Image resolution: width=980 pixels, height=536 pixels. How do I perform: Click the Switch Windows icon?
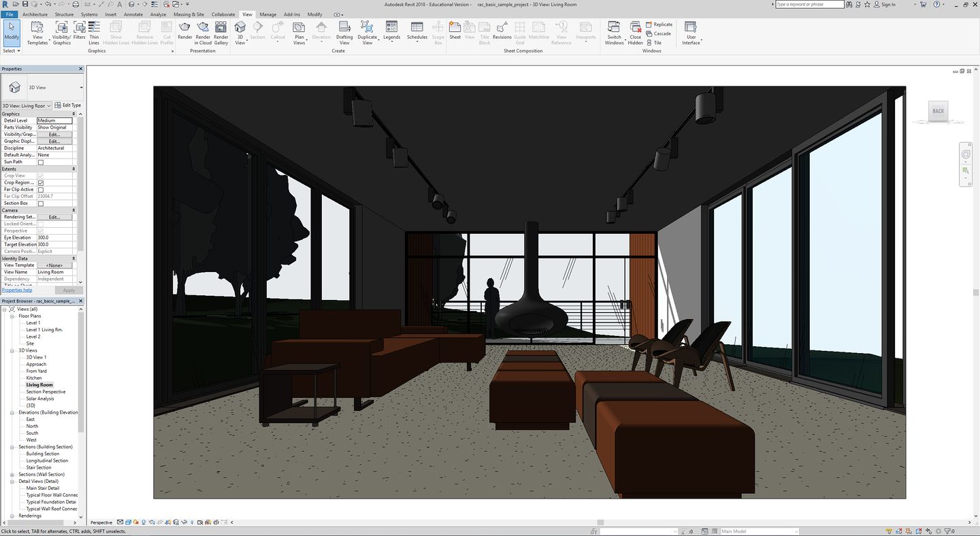pyautogui.click(x=614, y=27)
